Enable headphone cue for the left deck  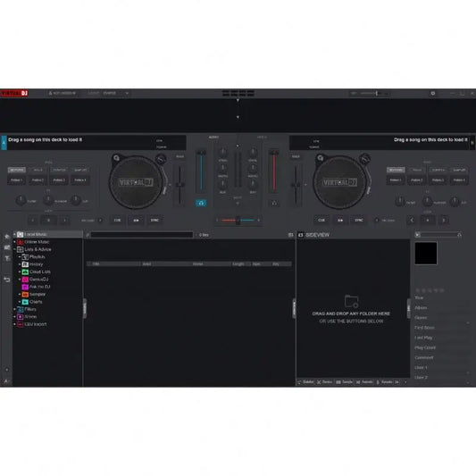tap(201, 203)
